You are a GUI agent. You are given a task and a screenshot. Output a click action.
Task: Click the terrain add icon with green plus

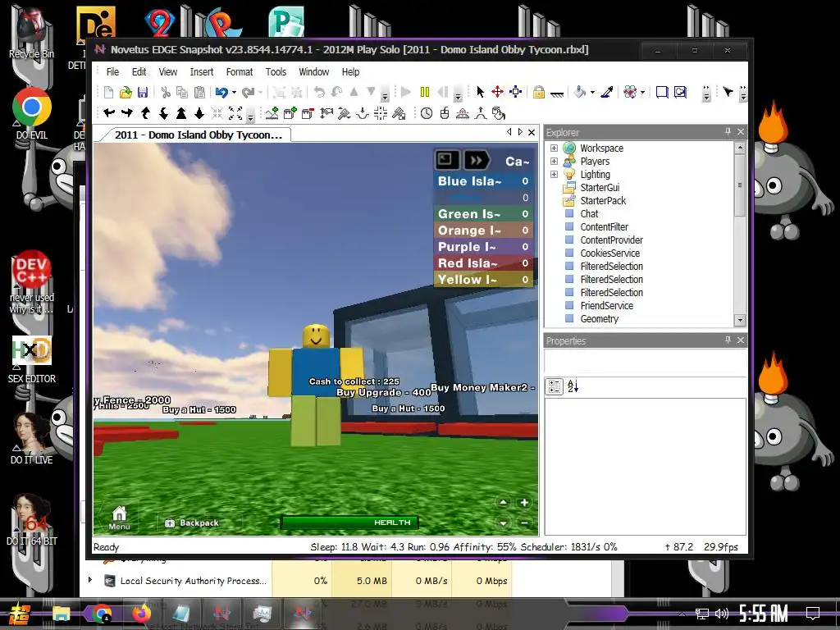click(x=272, y=113)
